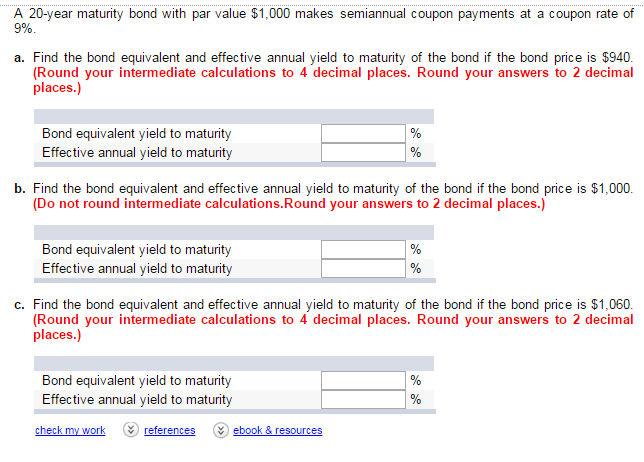Viewport: 644px width, 462px height.
Task: Click the chevron icon beside ebook & resources
Action: pos(221,430)
